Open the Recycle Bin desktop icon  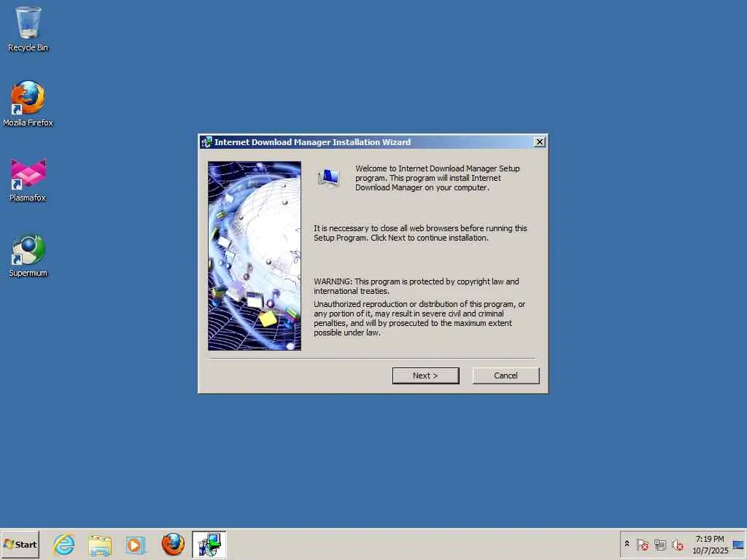(x=28, y=28)
